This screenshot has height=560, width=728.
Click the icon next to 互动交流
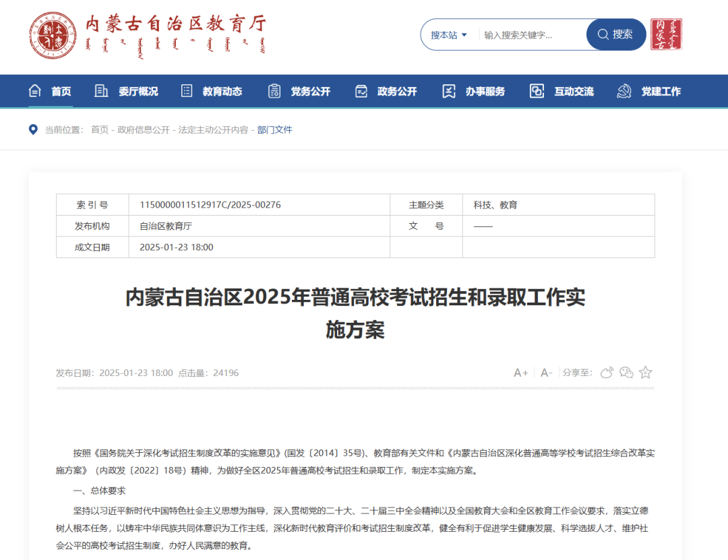(x=536, y=91)
